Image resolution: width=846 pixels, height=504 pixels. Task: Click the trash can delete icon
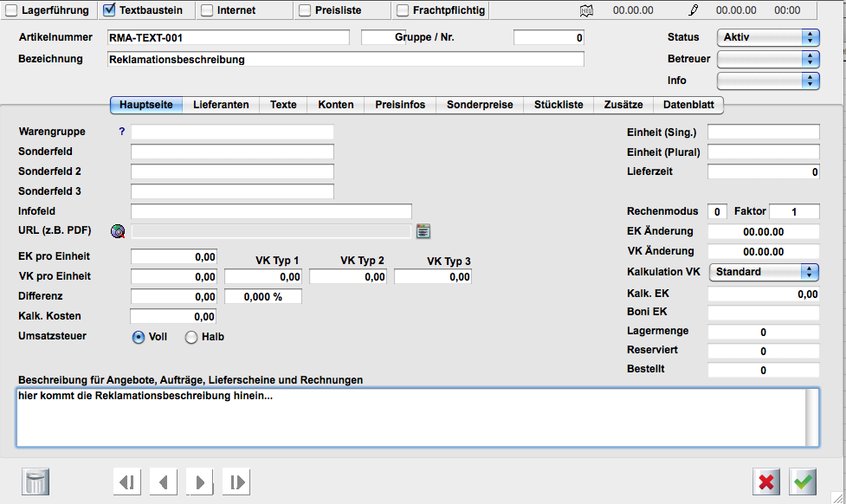point(36,481)
